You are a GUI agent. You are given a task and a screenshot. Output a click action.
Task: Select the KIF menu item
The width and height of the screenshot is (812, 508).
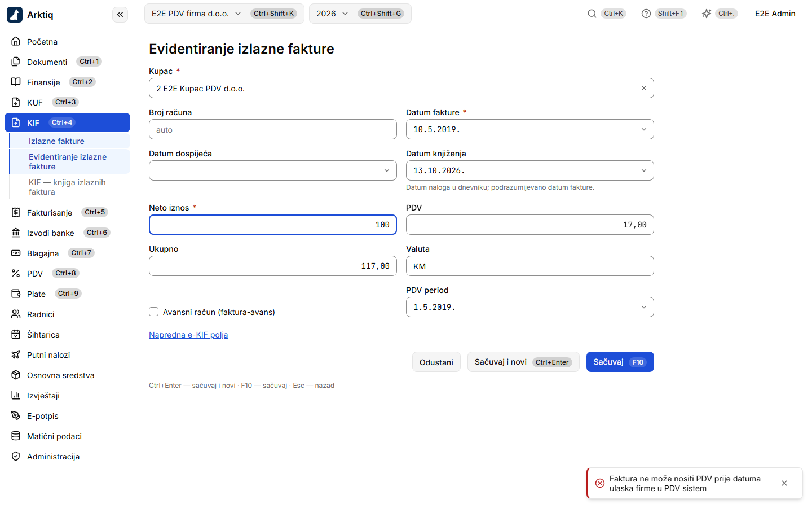point(67,122)
